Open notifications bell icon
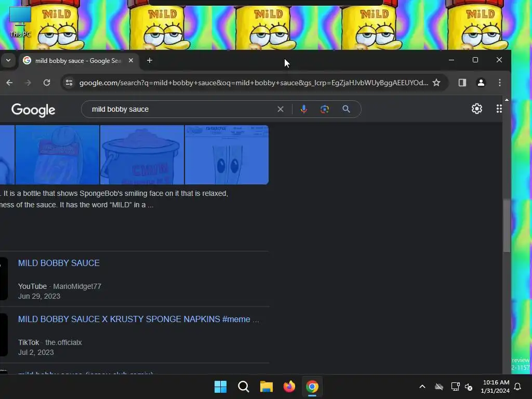The image size is (532, 399). coord(518,387)
